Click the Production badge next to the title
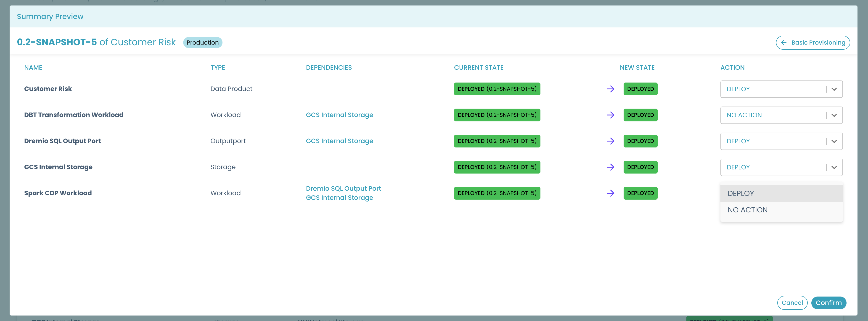The height and width of the screenshot is (321, 868). [203, 43]
